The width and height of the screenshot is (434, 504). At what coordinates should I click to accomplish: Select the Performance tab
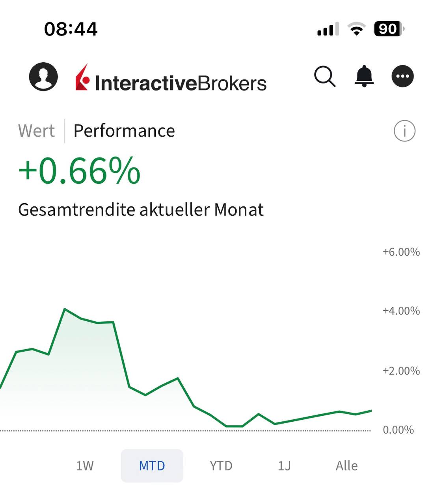click(x=124, y=131)
